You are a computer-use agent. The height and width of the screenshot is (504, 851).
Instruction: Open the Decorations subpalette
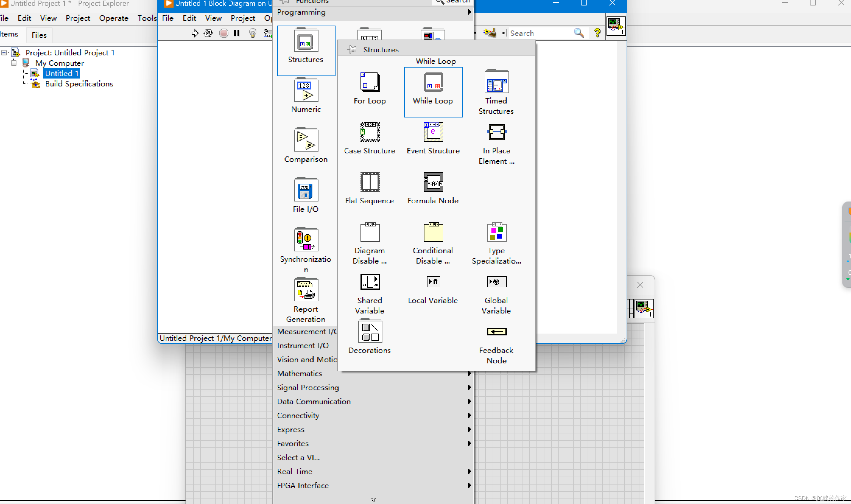coord(370,331)
